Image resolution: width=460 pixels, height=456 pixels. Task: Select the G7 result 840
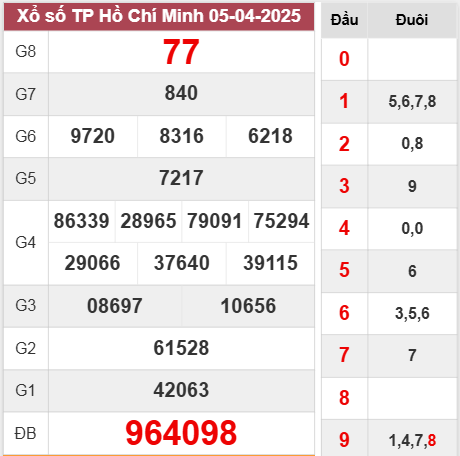coord(181,93)
